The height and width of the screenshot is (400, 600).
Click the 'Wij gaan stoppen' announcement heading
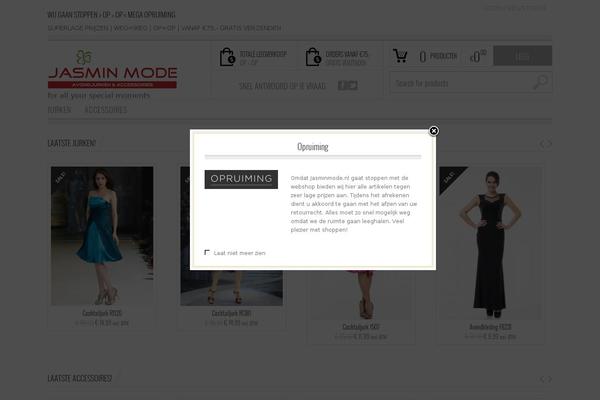click(111, 15)
